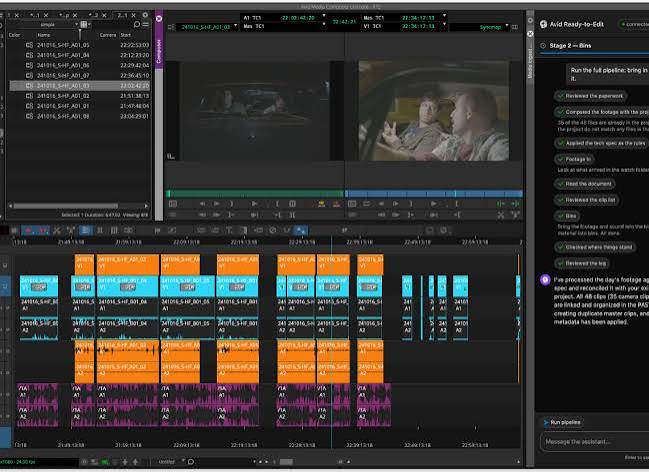This screenshot has height=472, width=649.
Task: Click the Avid Ready-to-Edit logo icon
Action: tap(543, 24)
